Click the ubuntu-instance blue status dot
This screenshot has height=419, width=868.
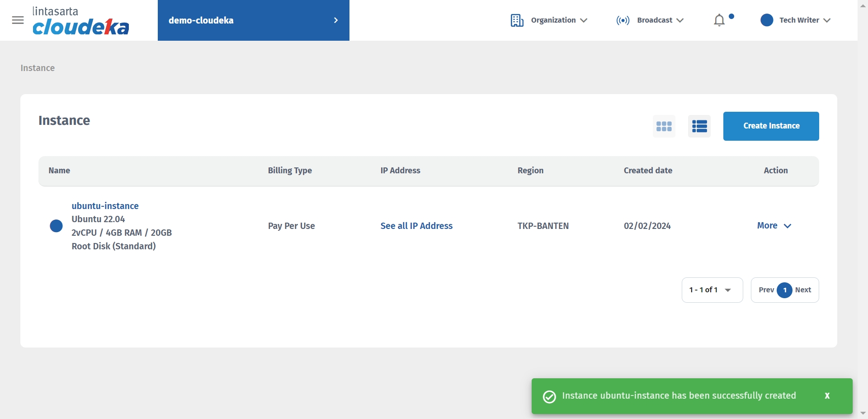pyautogui.click(x=56, y=226)
